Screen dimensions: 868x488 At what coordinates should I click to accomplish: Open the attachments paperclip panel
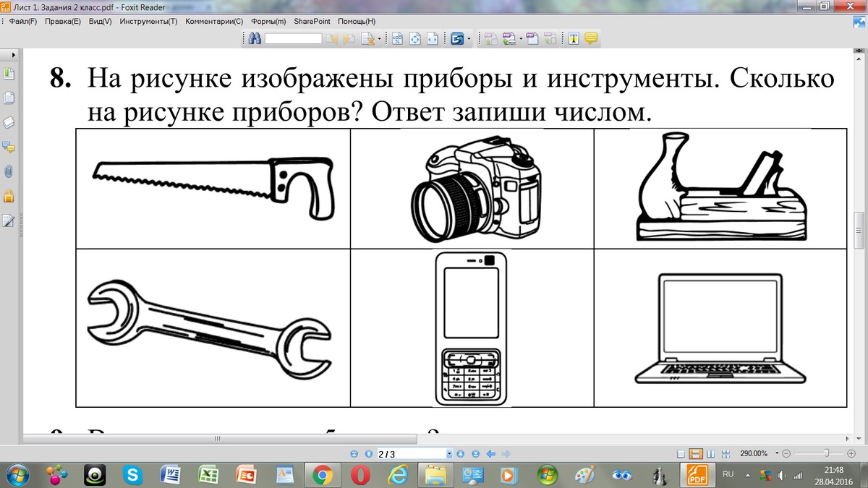pyautogui.click(x=9, y=171)
